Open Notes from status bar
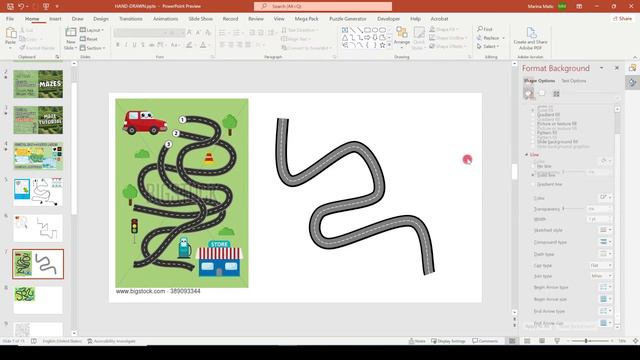 (x=417, y=341)
